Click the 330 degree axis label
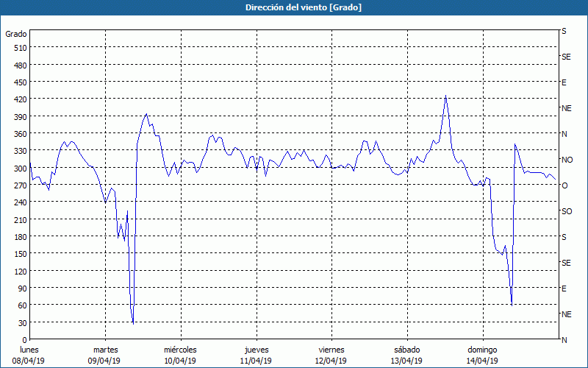 21,151
